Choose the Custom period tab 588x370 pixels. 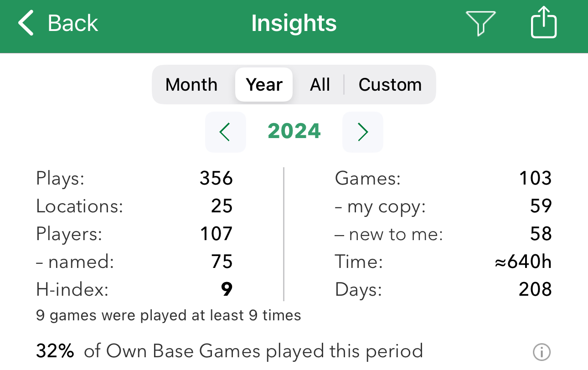[x=390, y=85]
